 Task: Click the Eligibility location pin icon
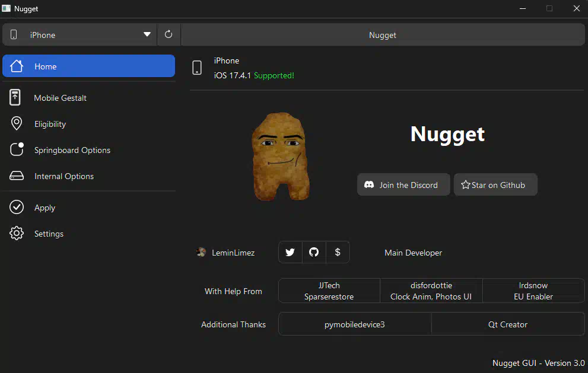[x=17, y=123]
